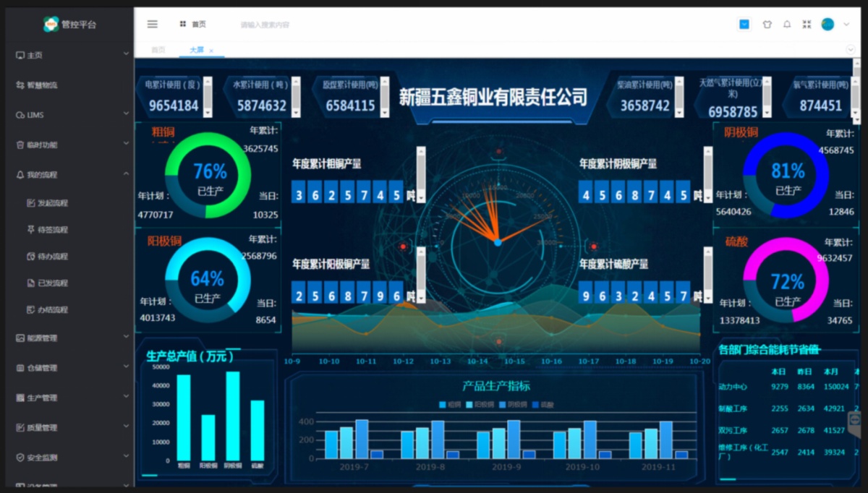Open the notification bell
Image resolution: width=868 pixels, height=493 pixels.
pos(787,25)
